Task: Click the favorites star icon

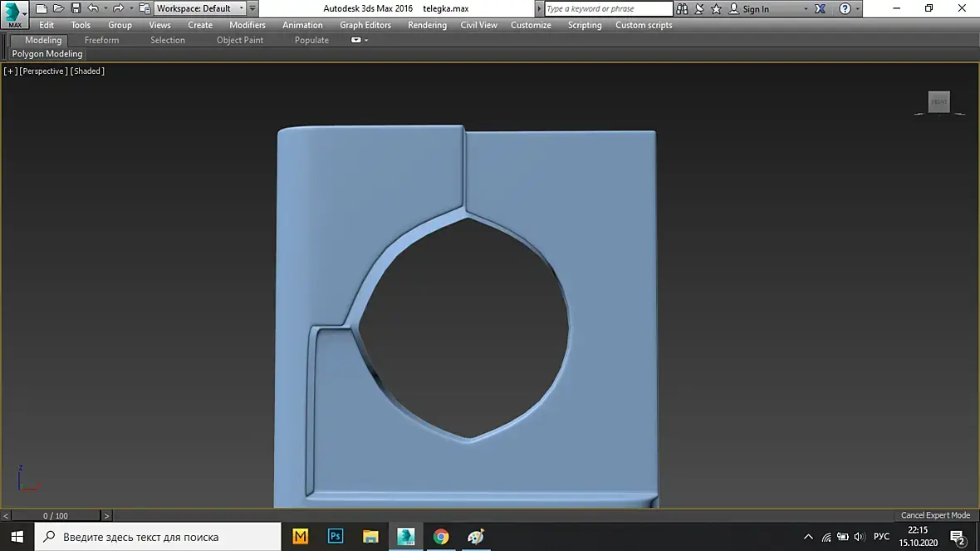Action: (716, 9)
